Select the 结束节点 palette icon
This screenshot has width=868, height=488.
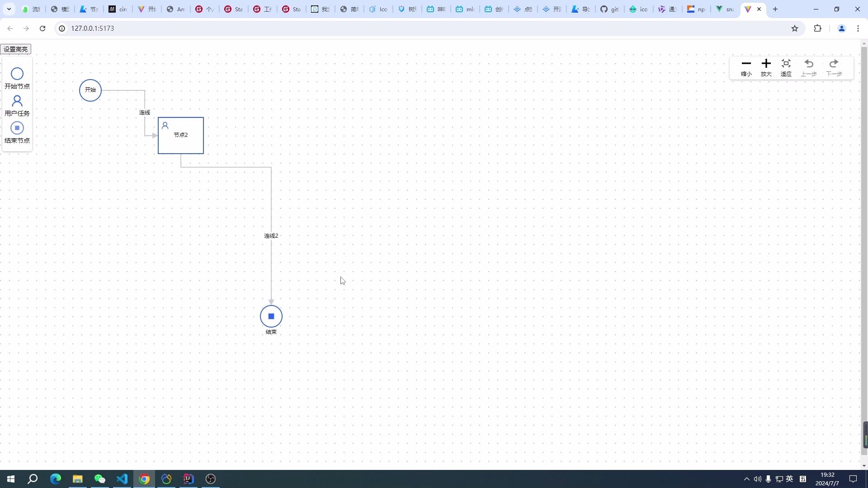click(17, 128)
